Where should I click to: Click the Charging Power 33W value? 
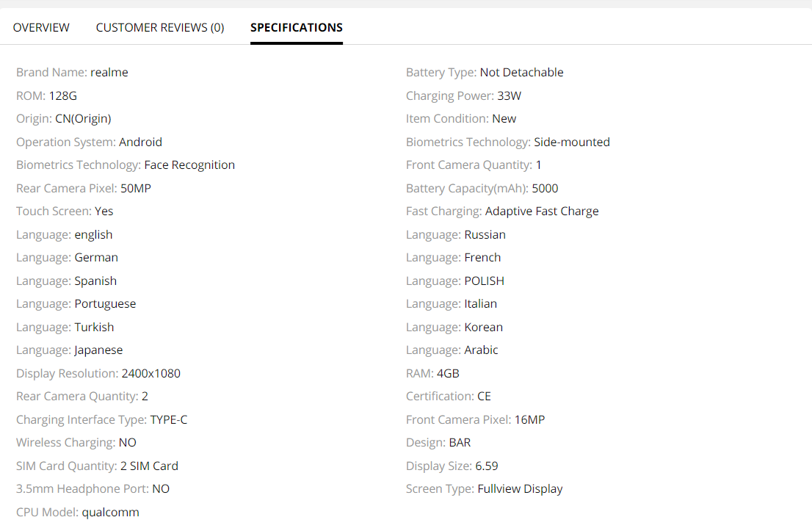(x=509, y=95)
